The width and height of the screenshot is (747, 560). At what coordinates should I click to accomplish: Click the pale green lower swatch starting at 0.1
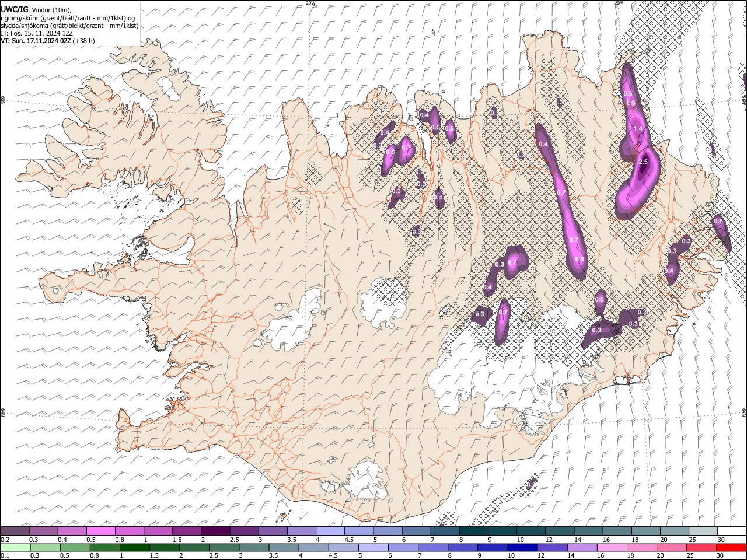[x=15, y=547]
